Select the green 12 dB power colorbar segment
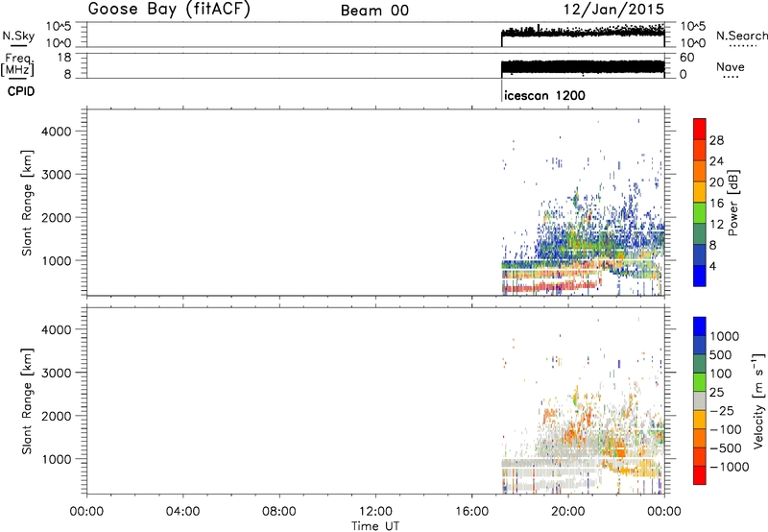The width and height of the screenshot is (768, 532). click(700, 212)
